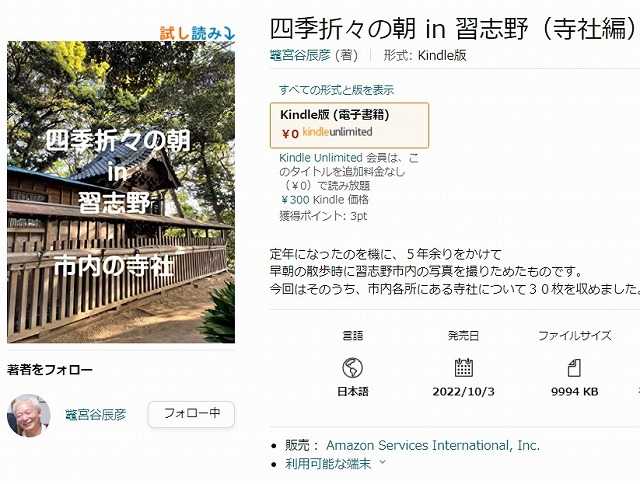Open the book cover image
Viewport: 640px width, 484px height.
click(x=121, y=192)
